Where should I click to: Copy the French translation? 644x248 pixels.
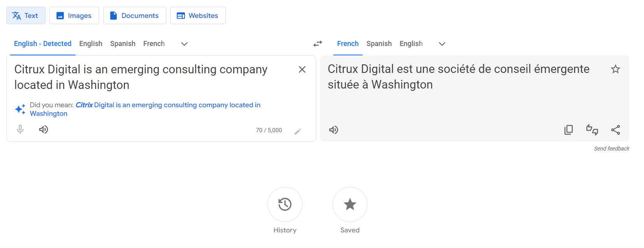[x=568, y=129]
